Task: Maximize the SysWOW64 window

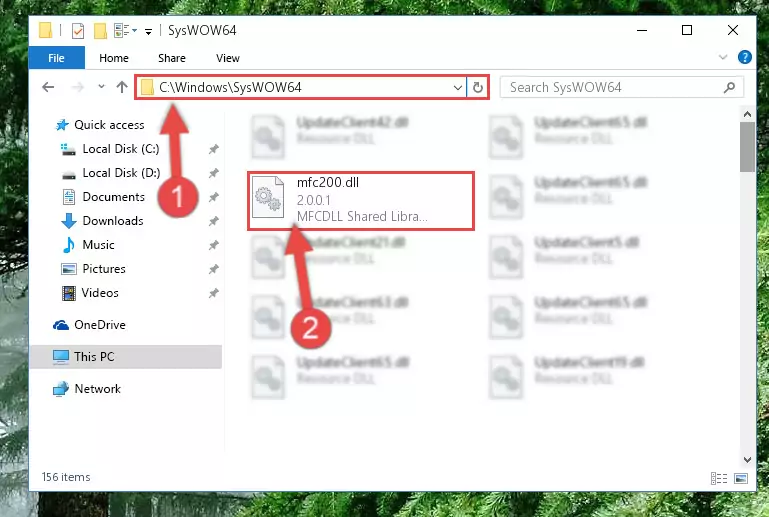Action: coord(687,30)
